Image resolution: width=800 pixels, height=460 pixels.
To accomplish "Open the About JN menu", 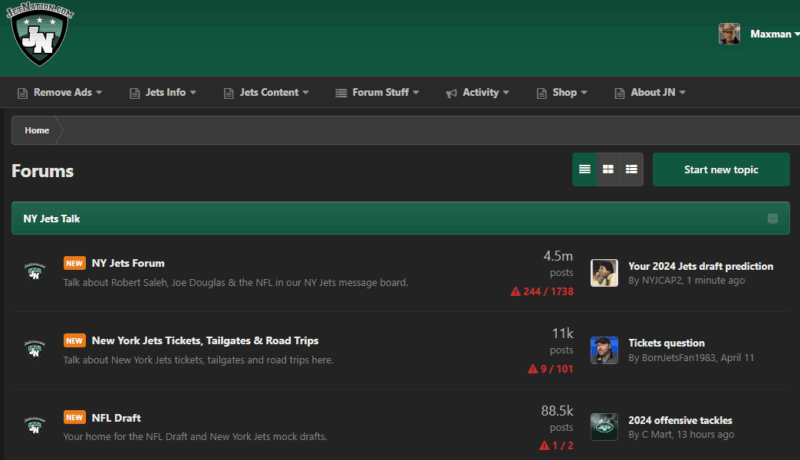I will coord(650,92).
